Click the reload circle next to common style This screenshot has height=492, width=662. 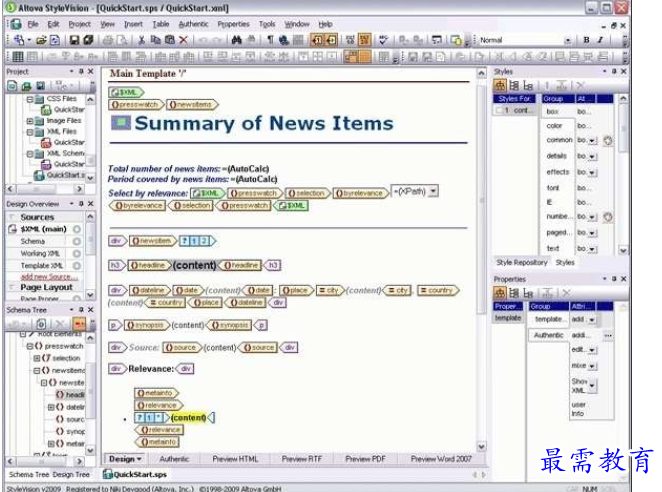tap(608, 141)
